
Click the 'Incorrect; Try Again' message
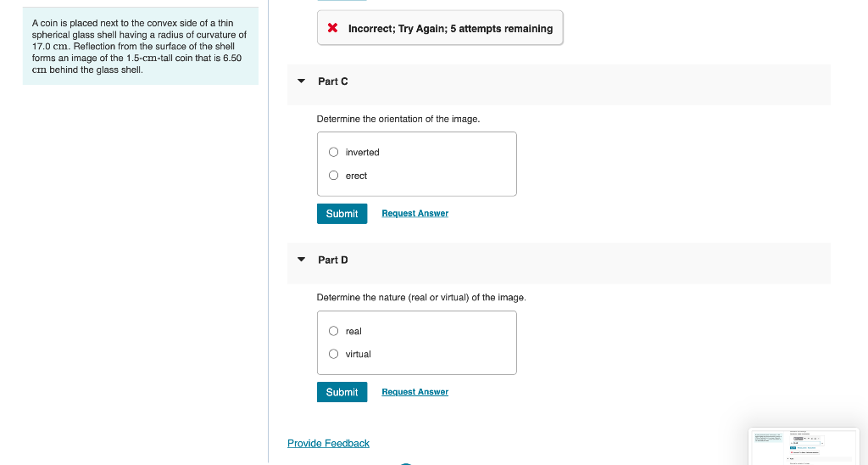point(450,29)
